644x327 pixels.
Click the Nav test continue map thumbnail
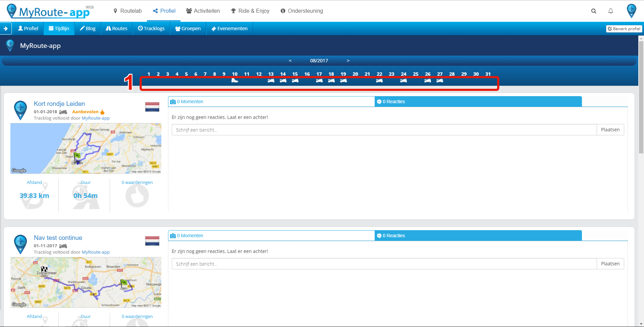[86, 282]
